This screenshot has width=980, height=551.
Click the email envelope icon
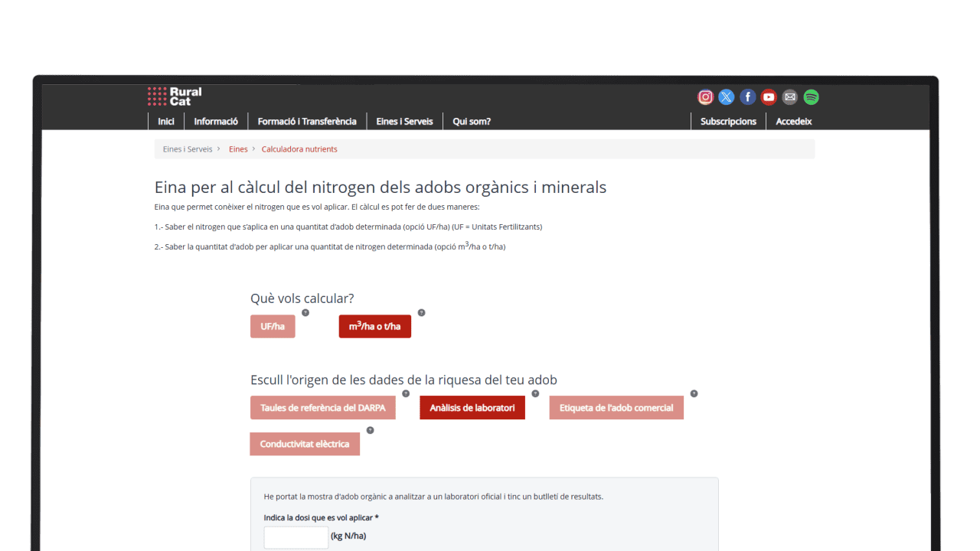coord(790,97)
